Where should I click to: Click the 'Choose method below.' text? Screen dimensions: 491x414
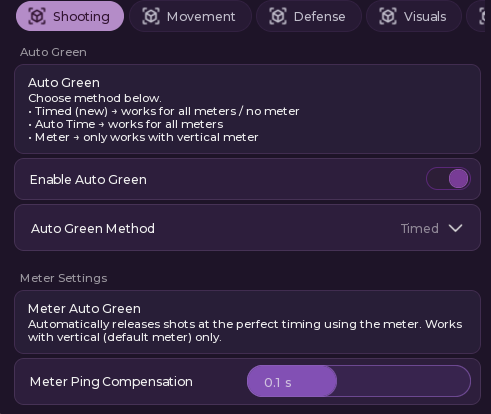(x=95, y=98)
